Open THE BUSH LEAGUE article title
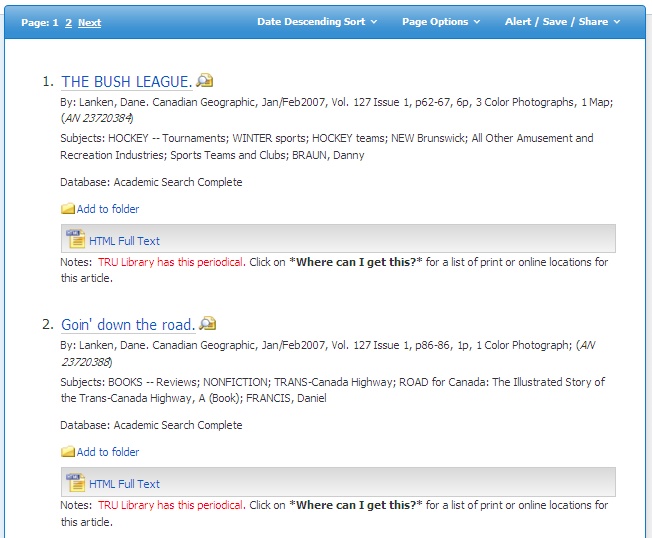 pyautogui.click(x=127, y=82)
